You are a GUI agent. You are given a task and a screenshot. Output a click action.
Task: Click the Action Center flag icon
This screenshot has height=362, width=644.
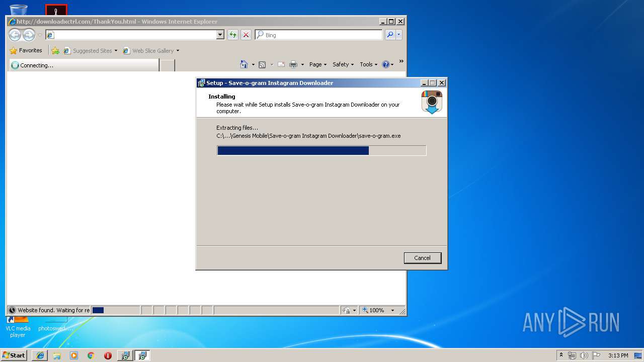click(x=596, y=355)
